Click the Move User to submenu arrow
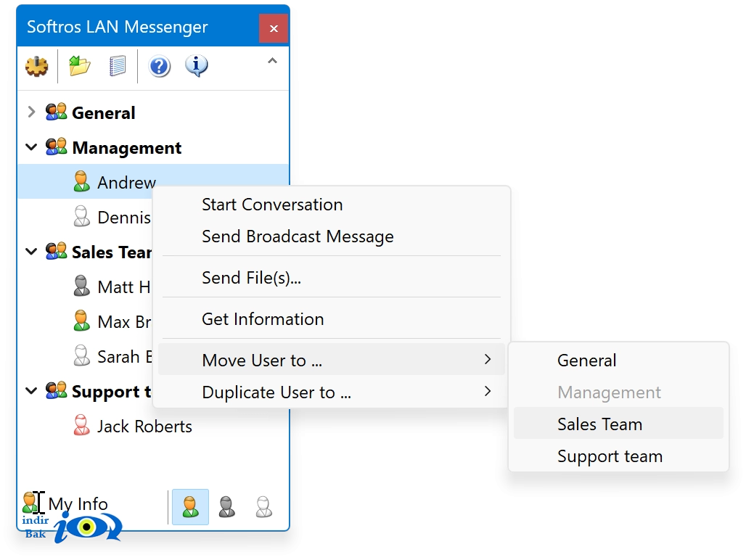This screenshot has height=560, width=746. (x=488, y=359)
